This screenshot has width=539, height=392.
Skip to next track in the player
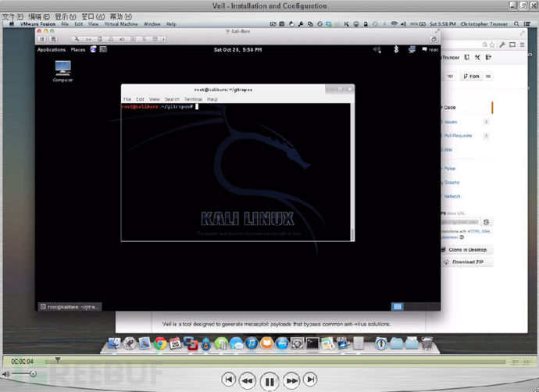click(x=310, y=380)
